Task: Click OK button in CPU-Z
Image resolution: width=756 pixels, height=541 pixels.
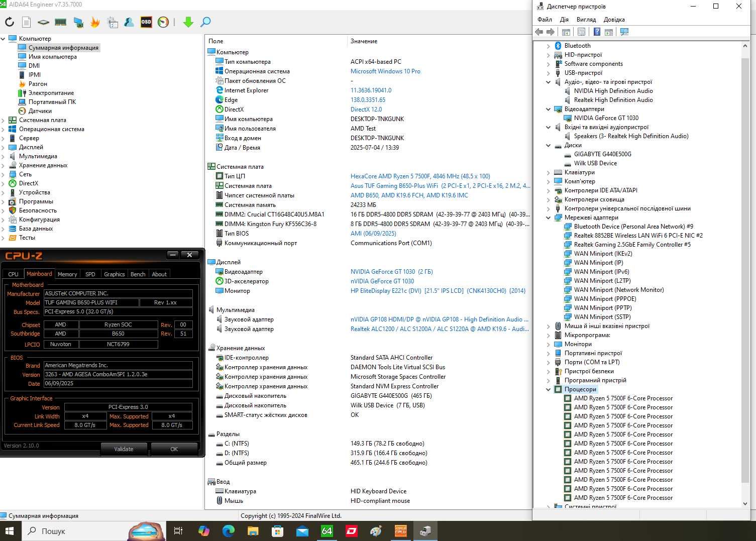Action: coord(174,449)
